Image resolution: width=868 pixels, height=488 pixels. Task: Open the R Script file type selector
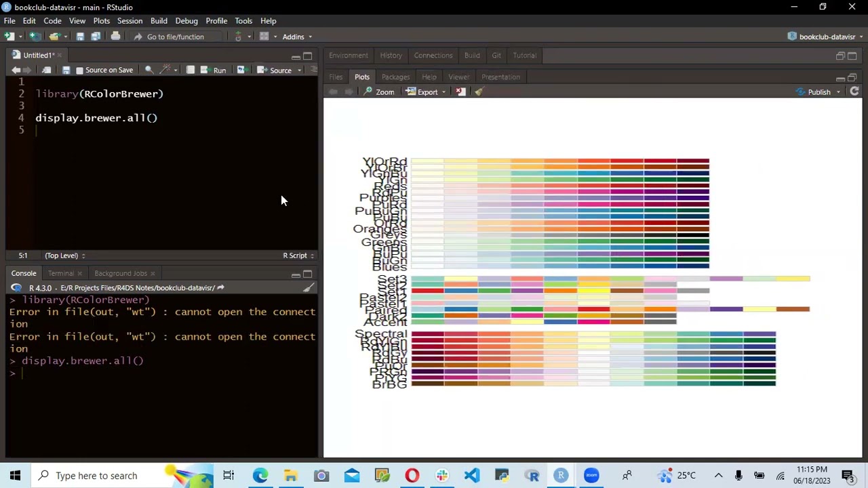pyautogui.click(x=298, y=256)
